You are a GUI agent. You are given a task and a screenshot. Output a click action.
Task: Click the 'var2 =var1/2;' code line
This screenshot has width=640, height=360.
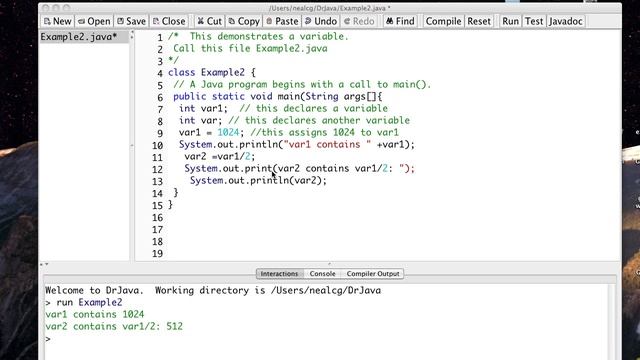coord(219,156)
